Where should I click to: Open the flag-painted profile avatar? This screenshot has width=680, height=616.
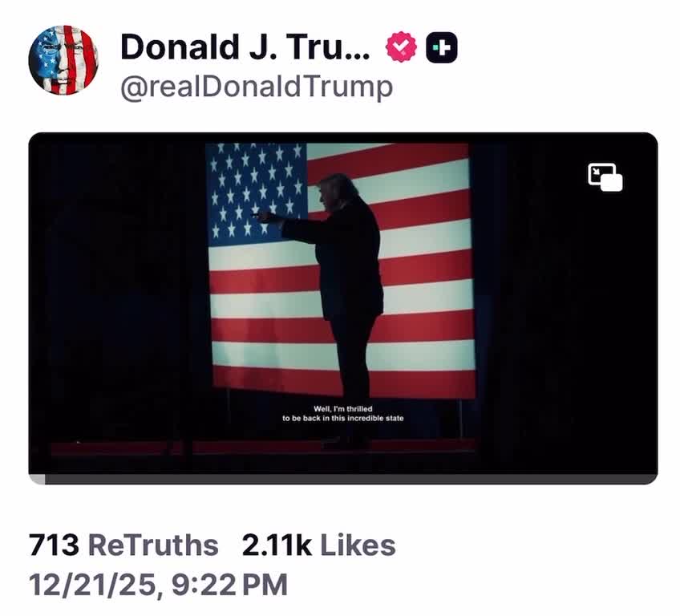(63, 60)
